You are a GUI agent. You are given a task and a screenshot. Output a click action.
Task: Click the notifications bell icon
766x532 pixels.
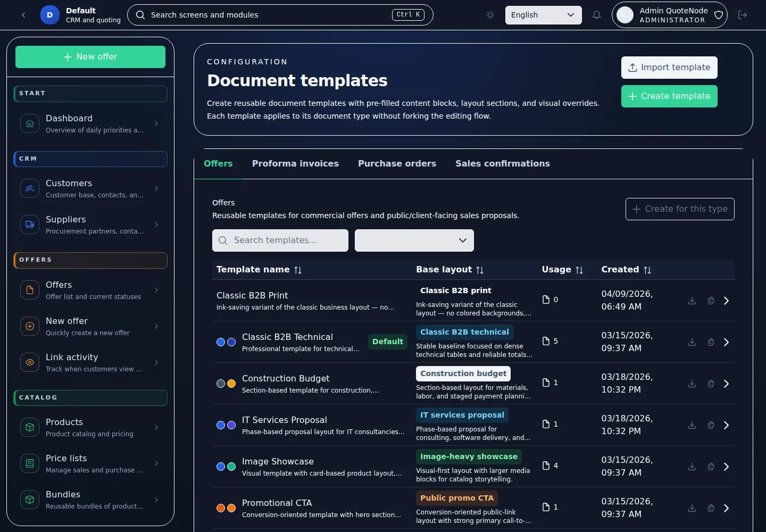(x=596, y=15)
